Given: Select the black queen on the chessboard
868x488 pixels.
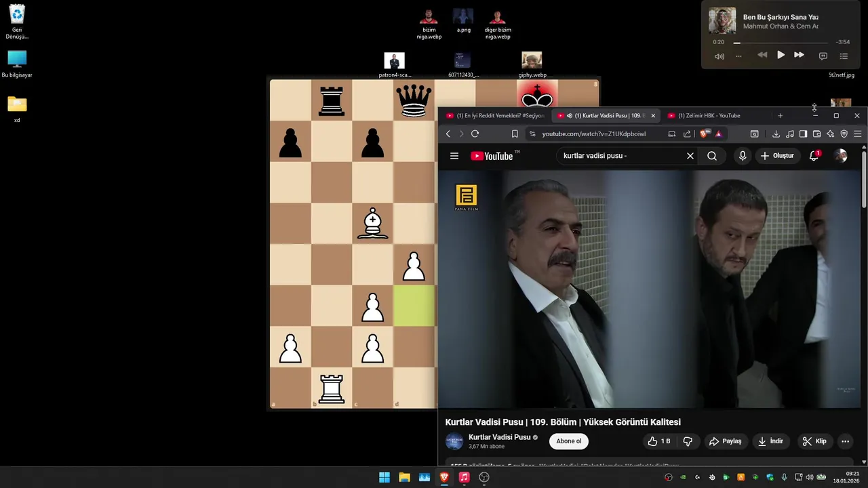Looking at the screenshot, I should pos(414,101).
